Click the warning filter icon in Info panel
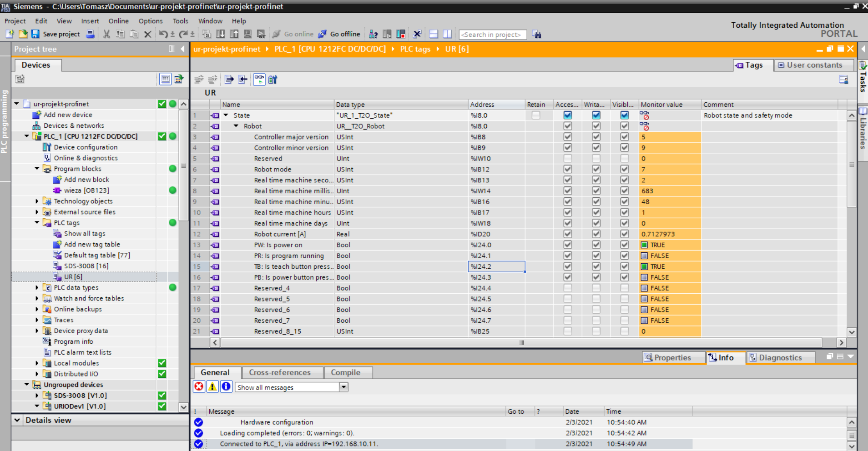868x451 pixels. pos(212,386)
